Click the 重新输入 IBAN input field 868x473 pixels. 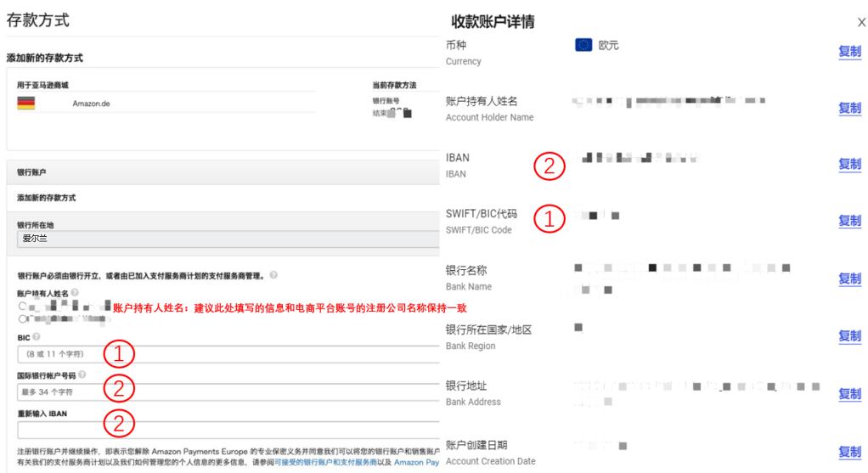click(x=228, y=430)
